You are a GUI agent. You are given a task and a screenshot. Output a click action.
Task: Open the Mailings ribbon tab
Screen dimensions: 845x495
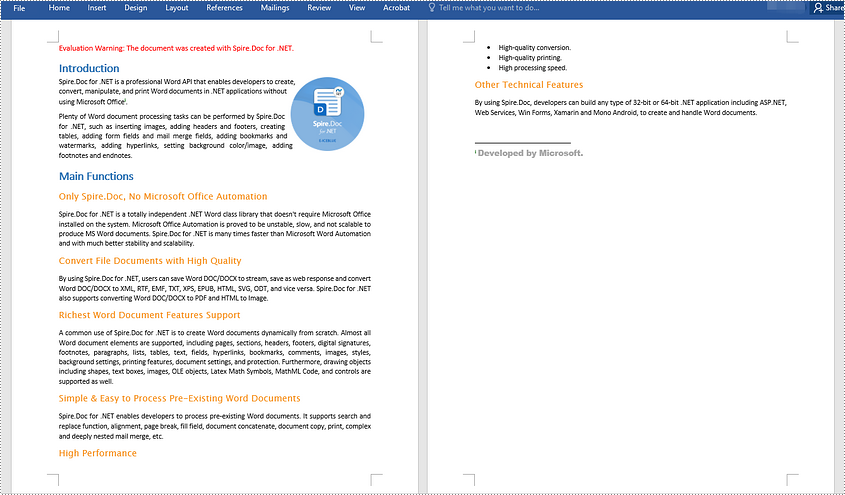point(275,8)
